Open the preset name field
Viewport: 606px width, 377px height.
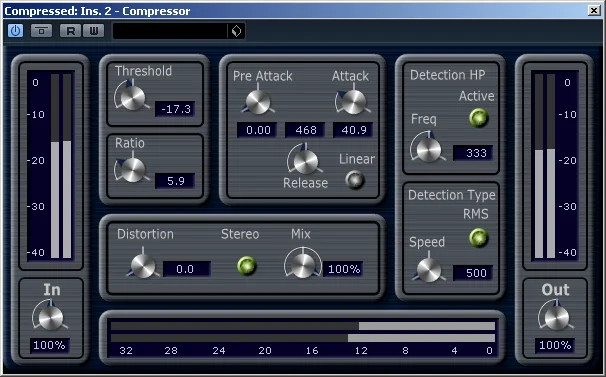(x=170, y=31)
